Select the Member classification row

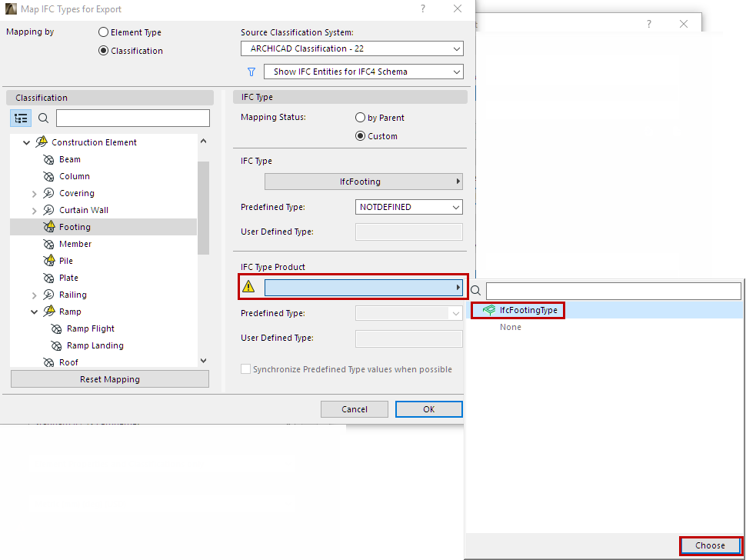click(x=103, y=244)
